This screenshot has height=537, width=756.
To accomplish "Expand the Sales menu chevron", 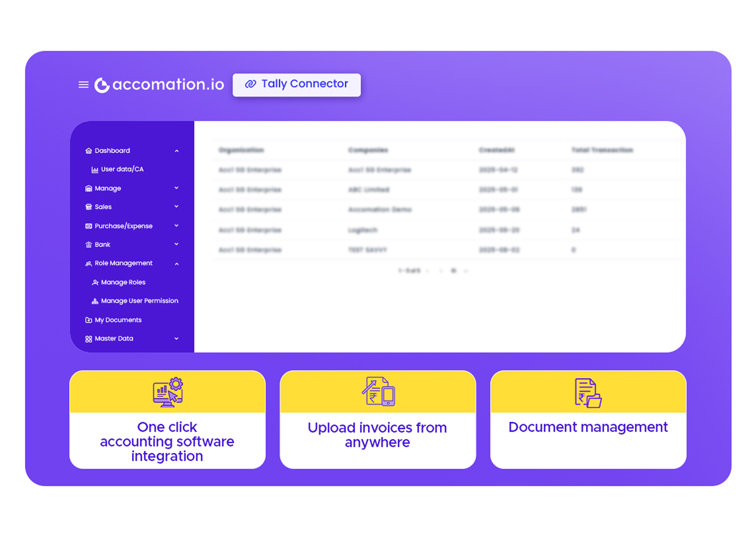I will coord(176,206).
